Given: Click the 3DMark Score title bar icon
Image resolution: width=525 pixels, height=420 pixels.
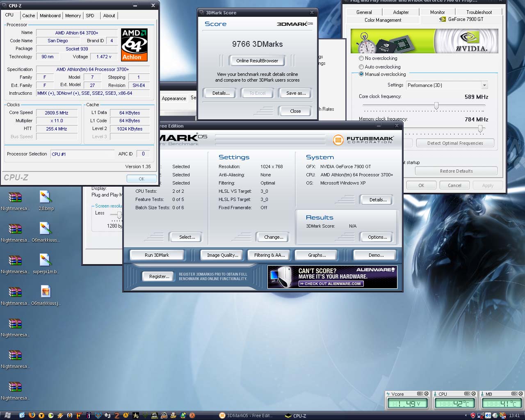Looking at the screenshot, I should tap(202, 13).
